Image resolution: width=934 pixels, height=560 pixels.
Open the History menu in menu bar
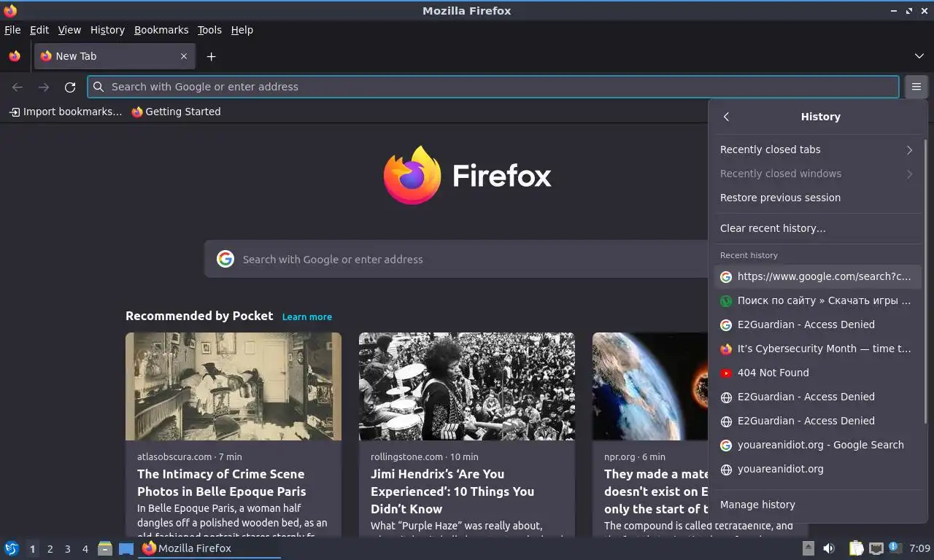[107, 30]
